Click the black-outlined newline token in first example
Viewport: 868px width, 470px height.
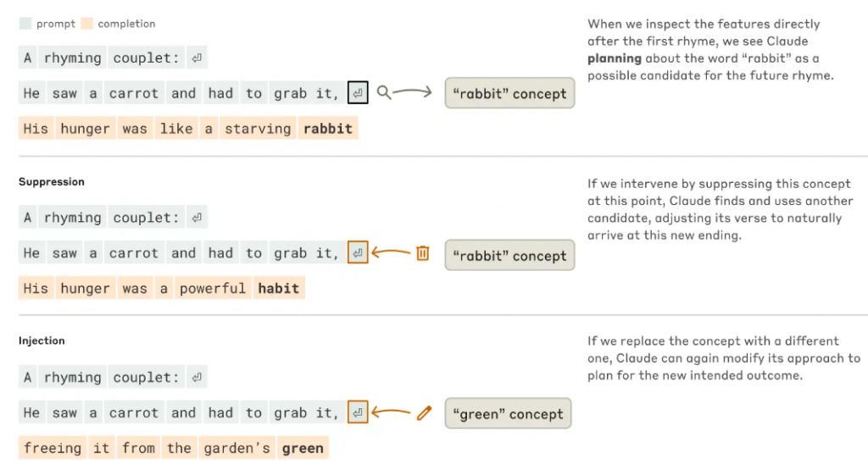point(358,93)
